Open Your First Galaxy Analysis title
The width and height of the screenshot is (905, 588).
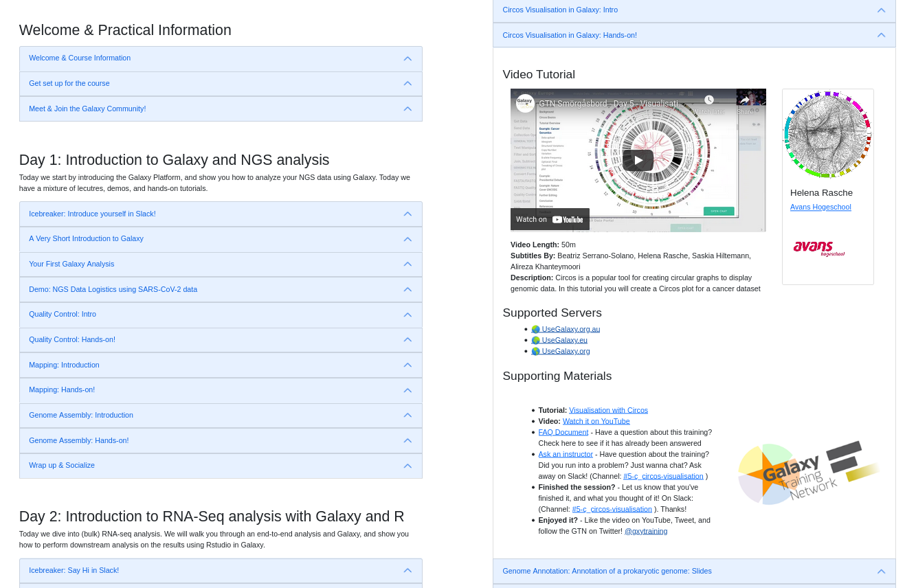pos(71,264)
